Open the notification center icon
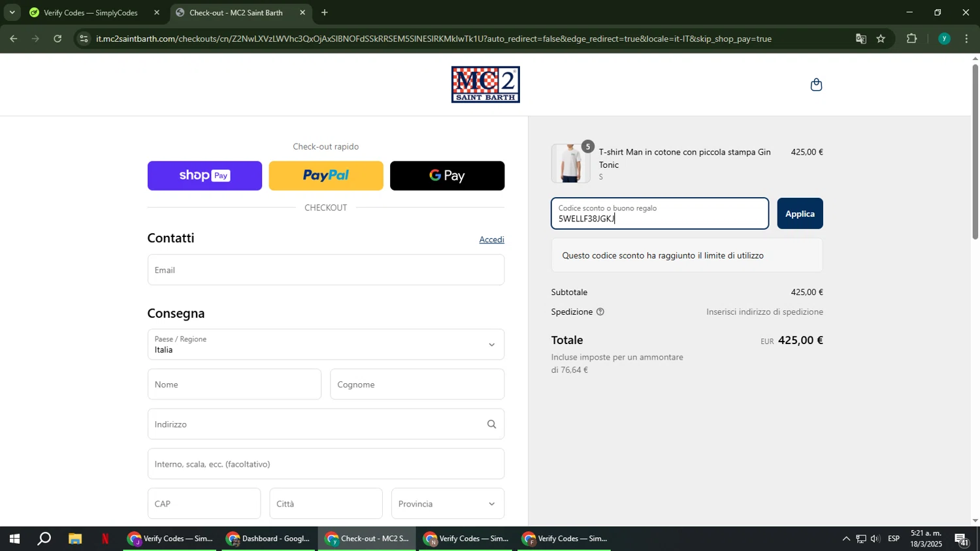The width and height of the screenshot is (980, 551). 962,539
